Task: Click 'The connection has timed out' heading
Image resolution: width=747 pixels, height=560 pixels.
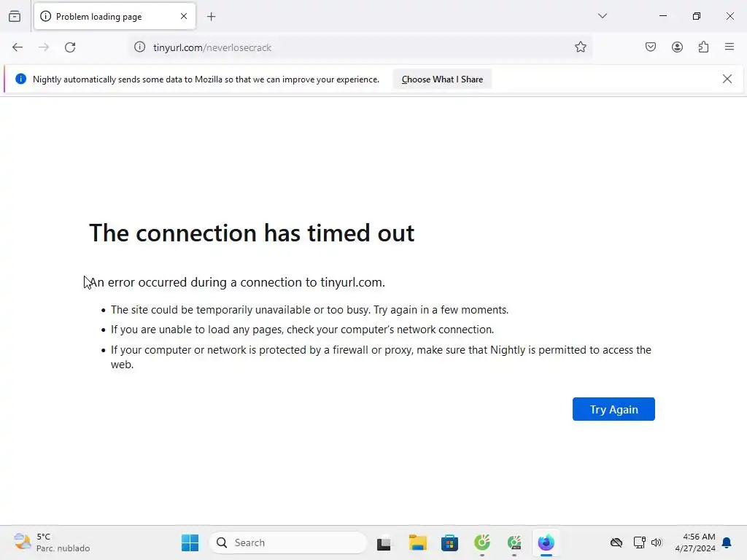Action: [252, 233]
